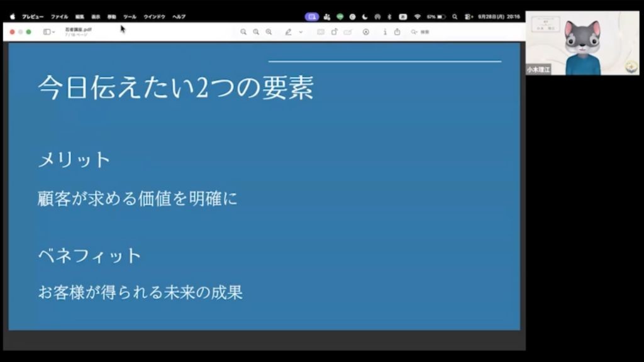Select the highlight pen tool
644x362 pixels.
point(288,31)
